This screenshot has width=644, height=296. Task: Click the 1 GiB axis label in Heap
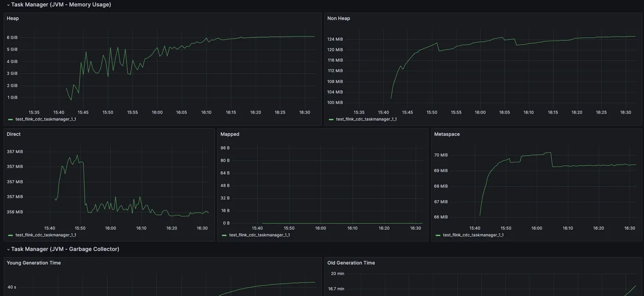[x=12, y=97]
